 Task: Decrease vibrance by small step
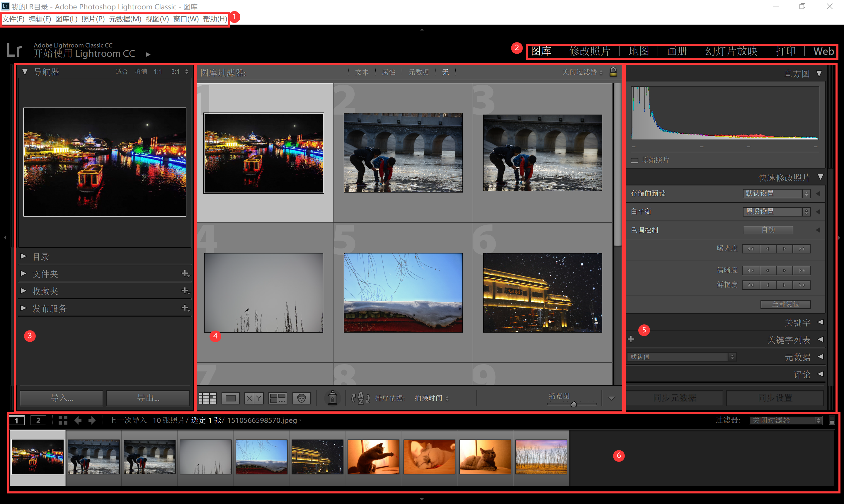click(768, 285)
